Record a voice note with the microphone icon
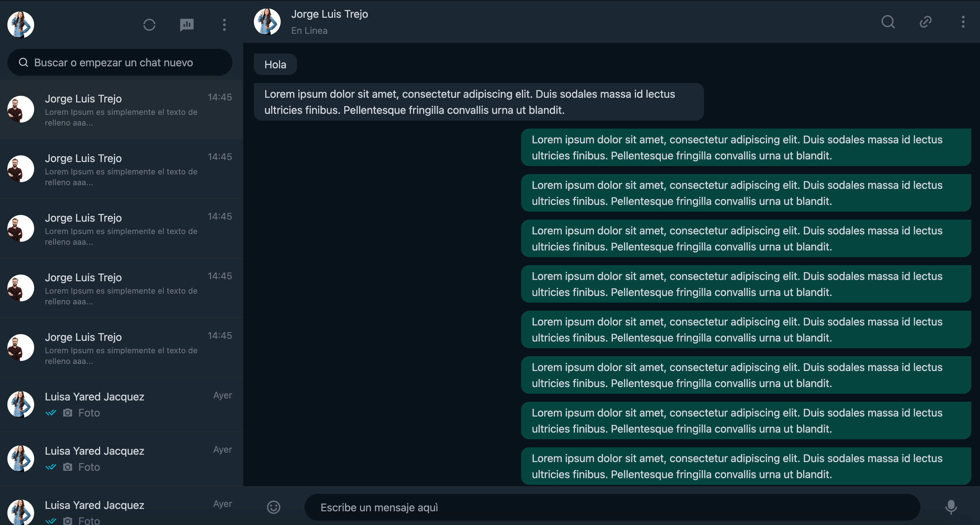The width and height of the screenshot is (980, 525). (952, 508)
